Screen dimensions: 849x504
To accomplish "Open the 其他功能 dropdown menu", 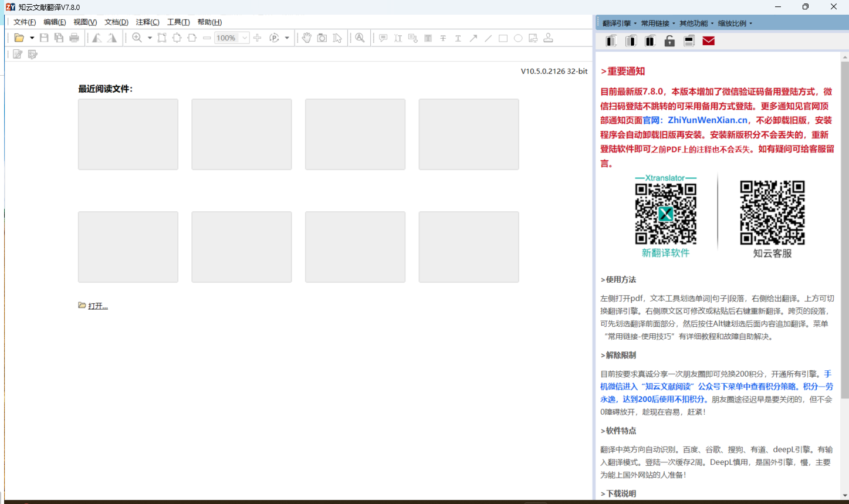I will 696,23.
